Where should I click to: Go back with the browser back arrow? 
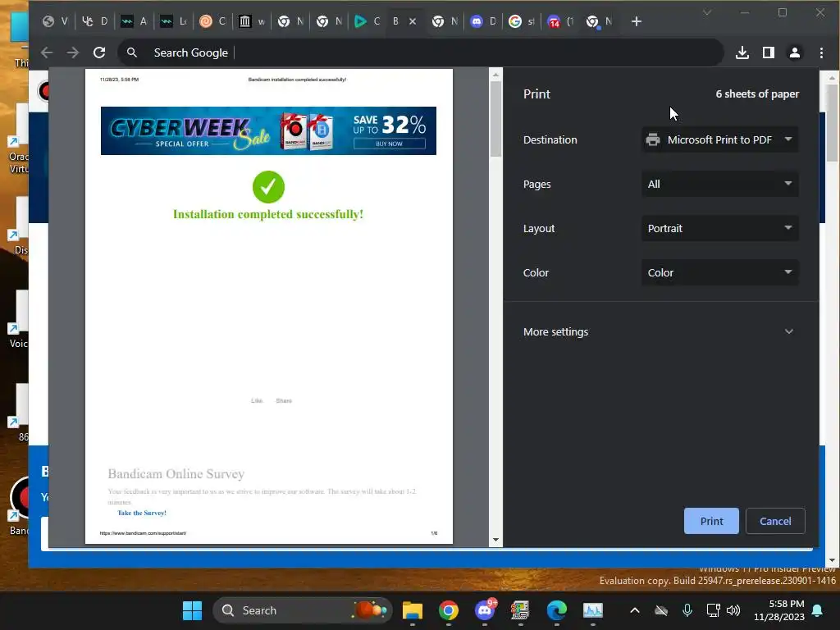point(47,52)
